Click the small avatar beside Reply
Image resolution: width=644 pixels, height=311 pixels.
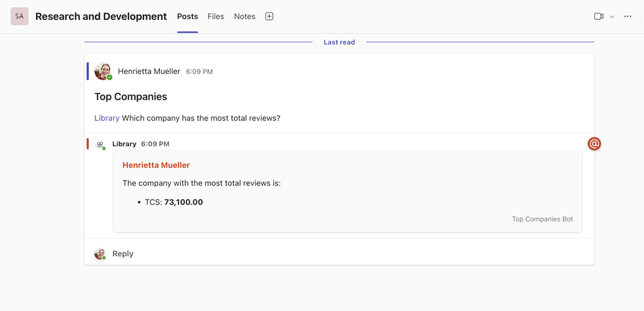[100, 254]
